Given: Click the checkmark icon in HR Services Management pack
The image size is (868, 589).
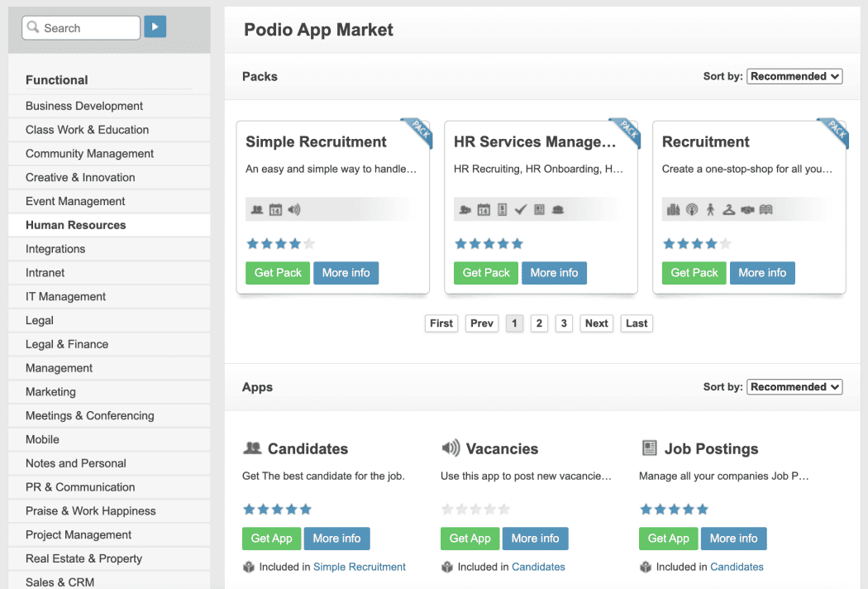Looking at the screenshot, I should point(521,209).
